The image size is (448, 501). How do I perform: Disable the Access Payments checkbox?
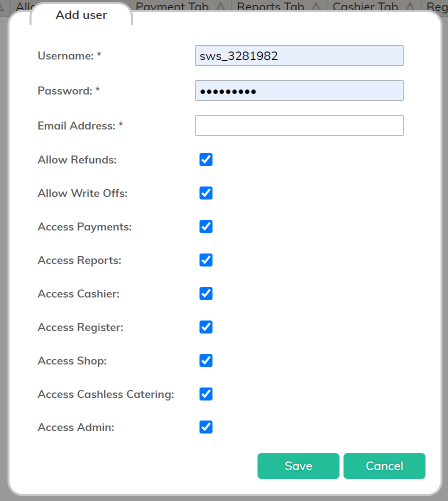coord(206,227)
